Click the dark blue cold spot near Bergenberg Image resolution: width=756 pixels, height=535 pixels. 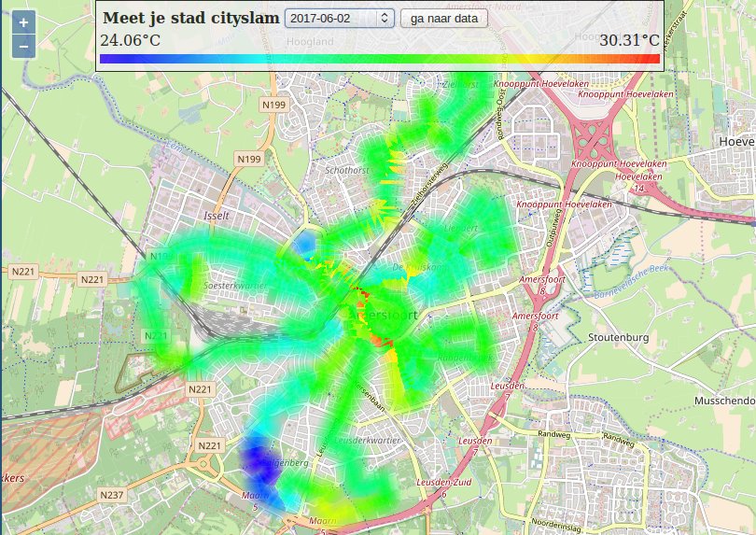[259, 461]
